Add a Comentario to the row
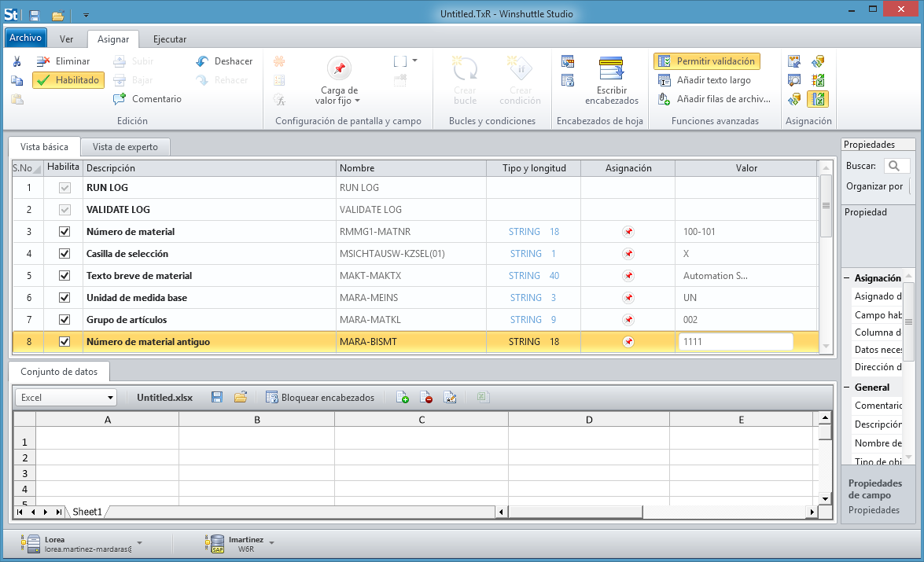The image size is (924, 562). pos(147,99)
